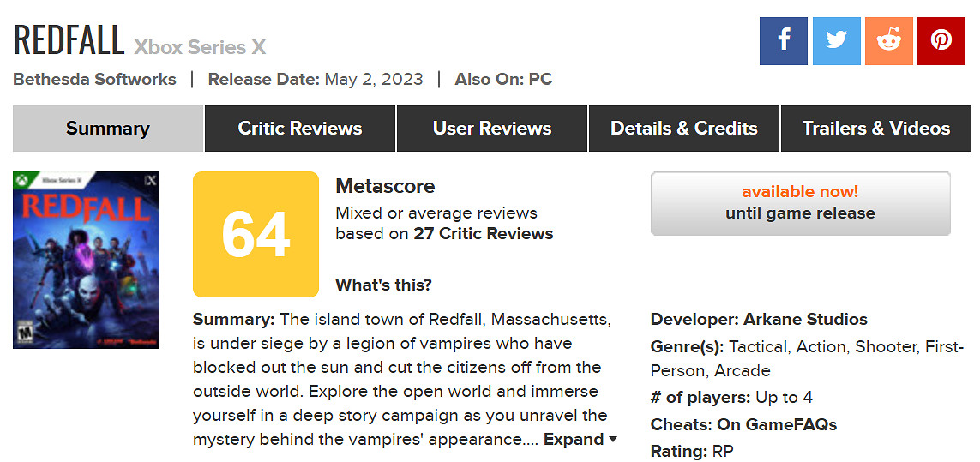This screenshot has height=462, width=980.
Task: Expand the full game summary
Action: [x=580, y=440]
